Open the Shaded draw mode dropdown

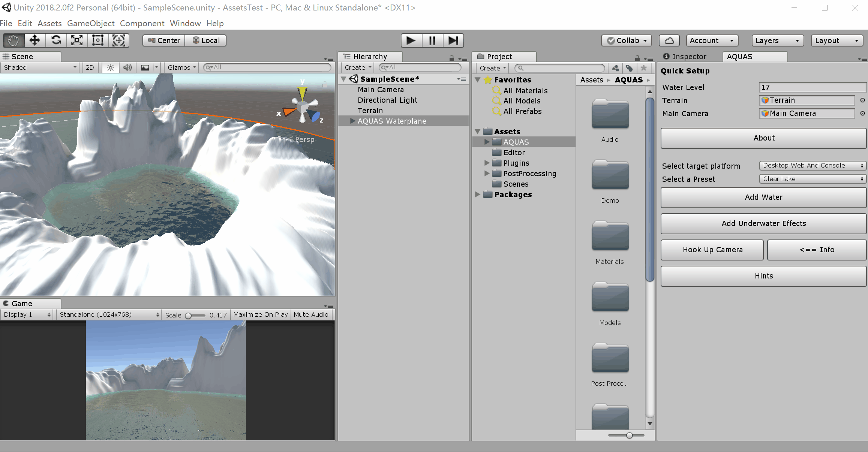click(x=40, y=67)
